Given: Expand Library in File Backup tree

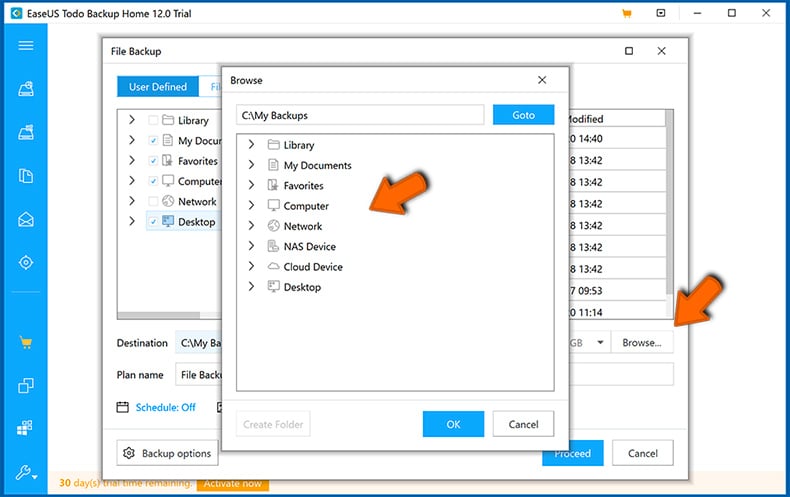Looking at the screenshot, I should [x=131, y=120].
